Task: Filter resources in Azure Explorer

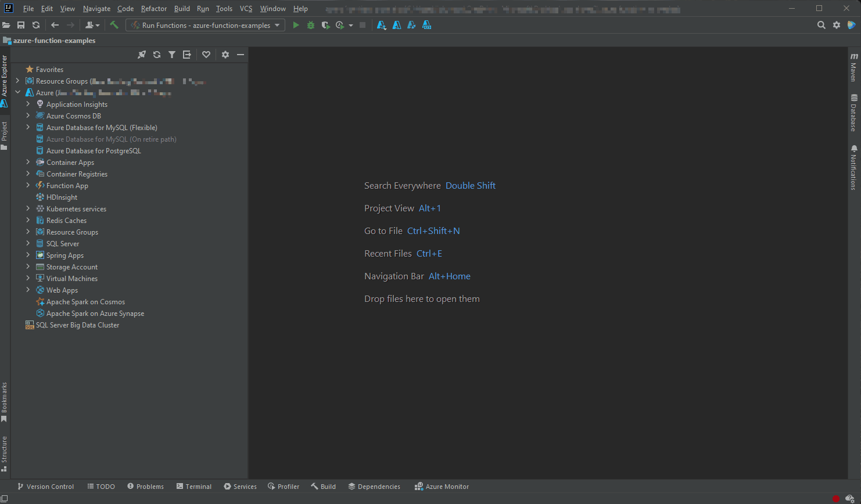Action: click(x=171, y=54)
